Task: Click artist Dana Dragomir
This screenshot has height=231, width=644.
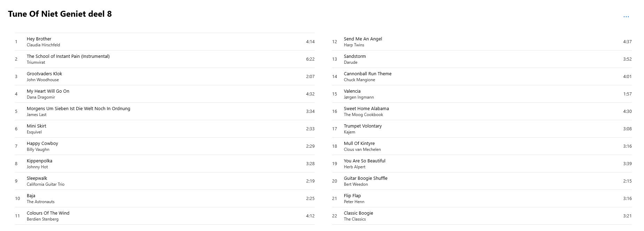Action: click(x=41, y=97)
